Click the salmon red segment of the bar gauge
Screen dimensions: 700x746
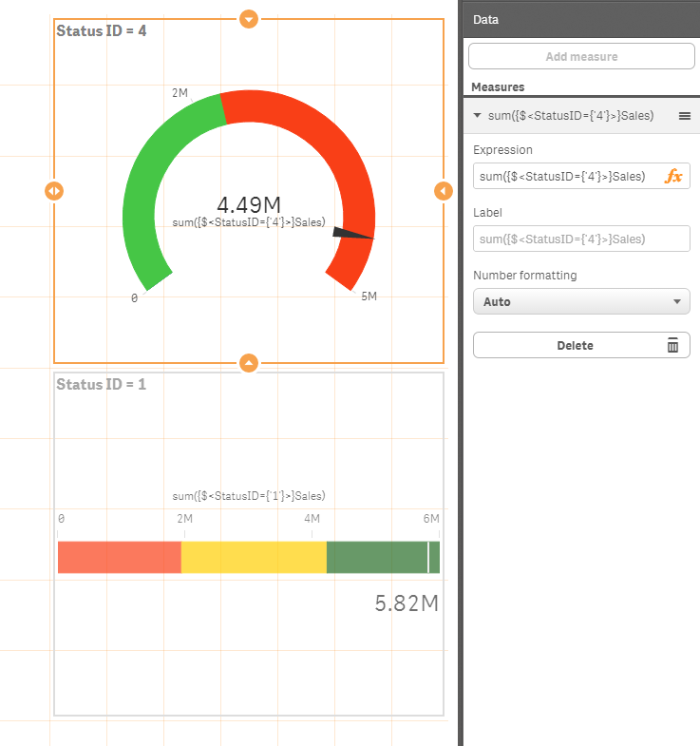pos(120,557)
